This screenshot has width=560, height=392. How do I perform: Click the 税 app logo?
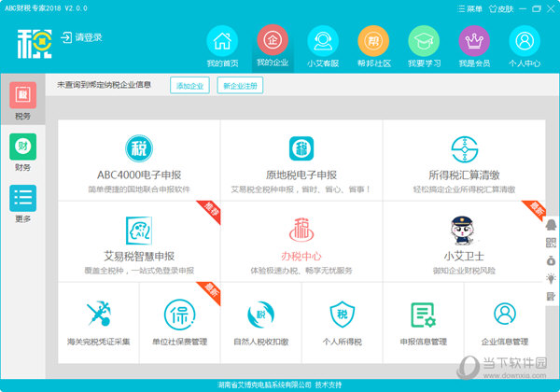(35, 44)
